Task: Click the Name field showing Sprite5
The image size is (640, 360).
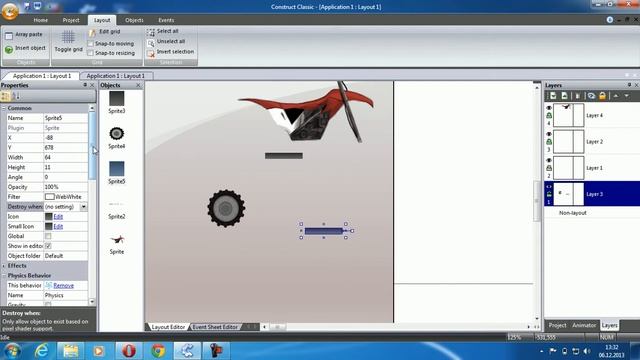Action: point(65,118)
